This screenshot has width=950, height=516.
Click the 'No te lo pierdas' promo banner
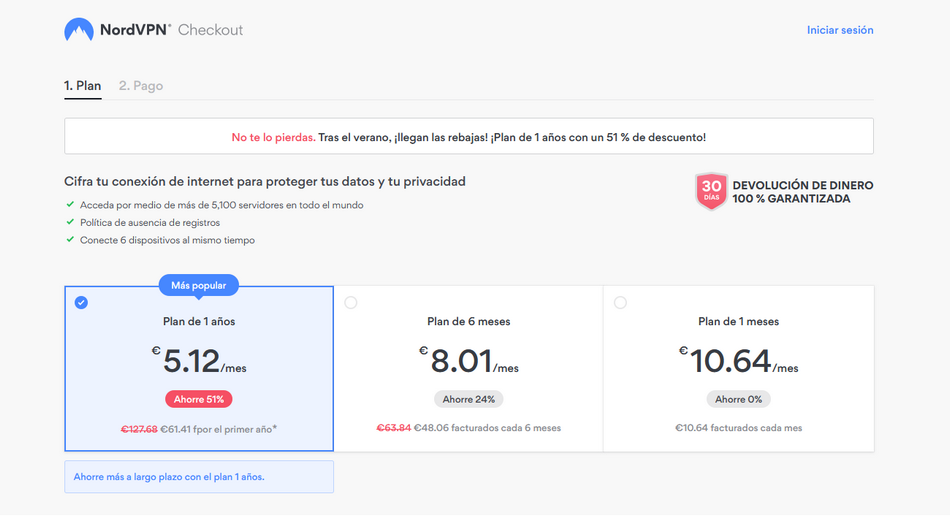click(x=469, y=136)
